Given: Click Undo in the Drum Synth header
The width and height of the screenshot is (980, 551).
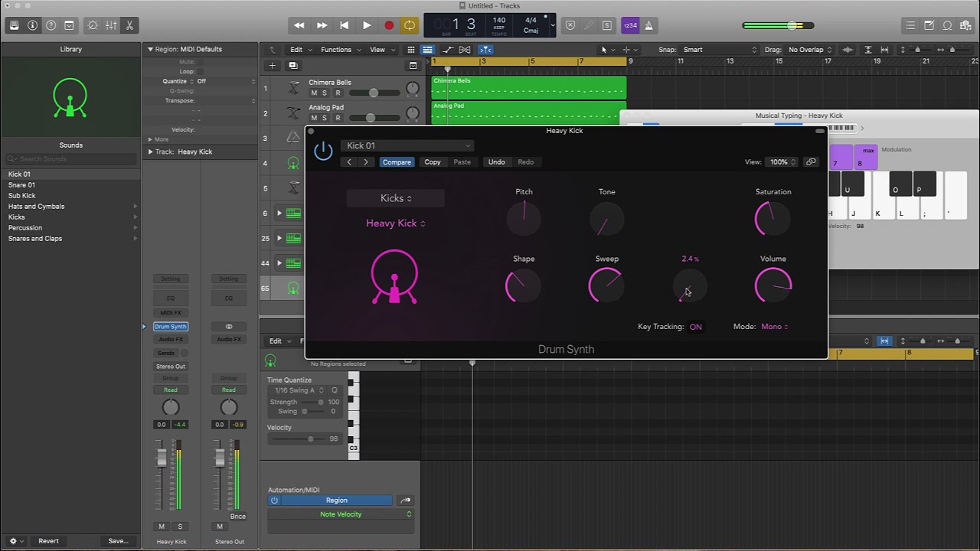Looking at the screenshot, I should pos(497,162).
